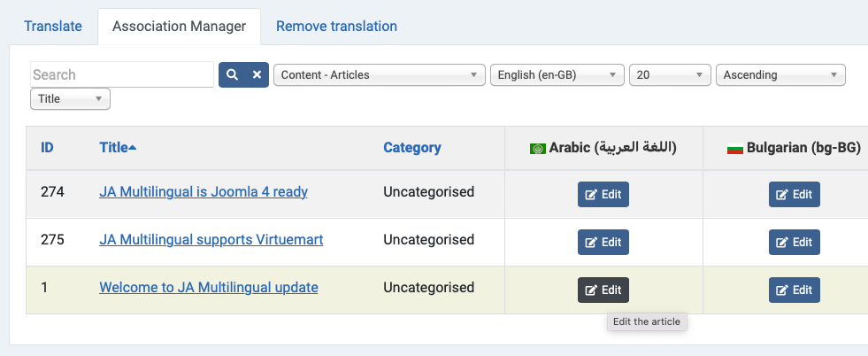This screenshot has height=356, width=868.
Task: Open the Content - Articles dropdown
Action: point(380,74)
